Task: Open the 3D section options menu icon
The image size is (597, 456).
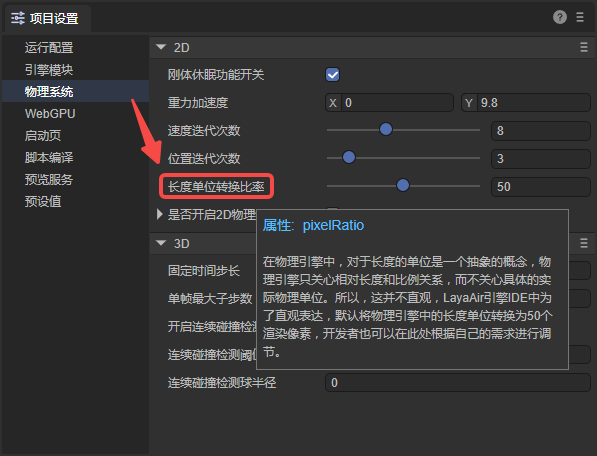Action: click(x=584, y=243)
